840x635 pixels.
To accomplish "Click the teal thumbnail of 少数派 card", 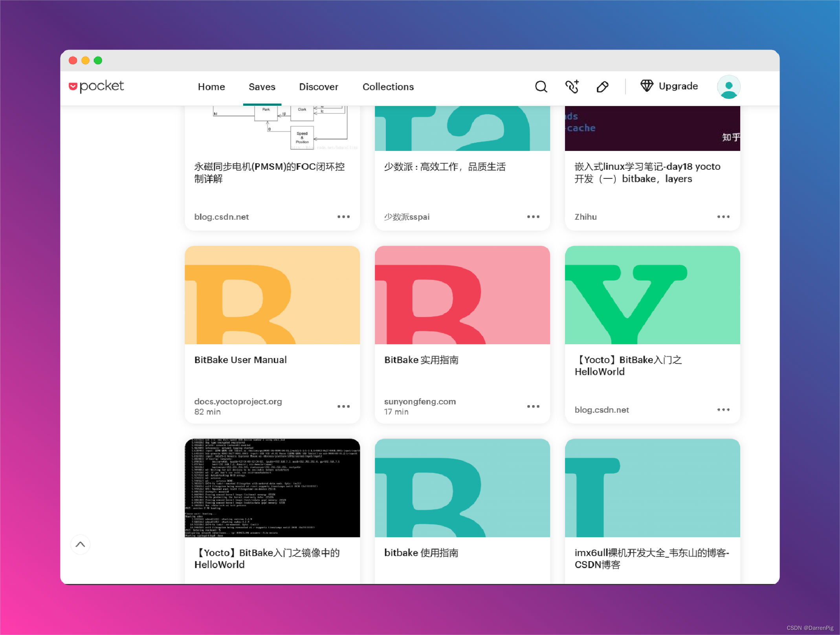I will tap(462, 128).
